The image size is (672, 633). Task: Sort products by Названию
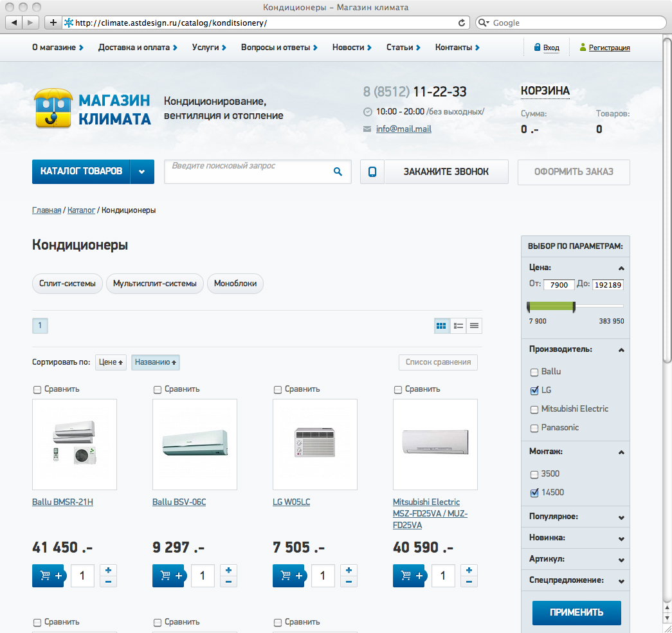pos(156,362)
